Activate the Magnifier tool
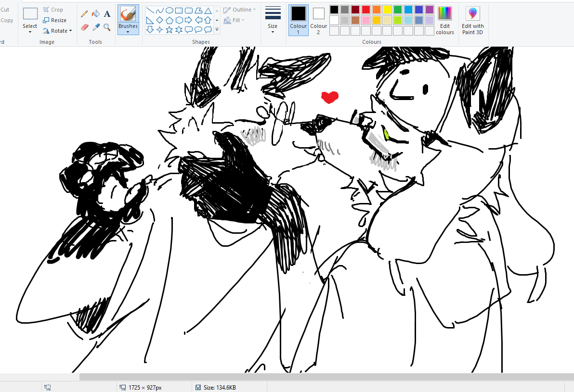Screen dimensions: 574x392 [107, 27]
